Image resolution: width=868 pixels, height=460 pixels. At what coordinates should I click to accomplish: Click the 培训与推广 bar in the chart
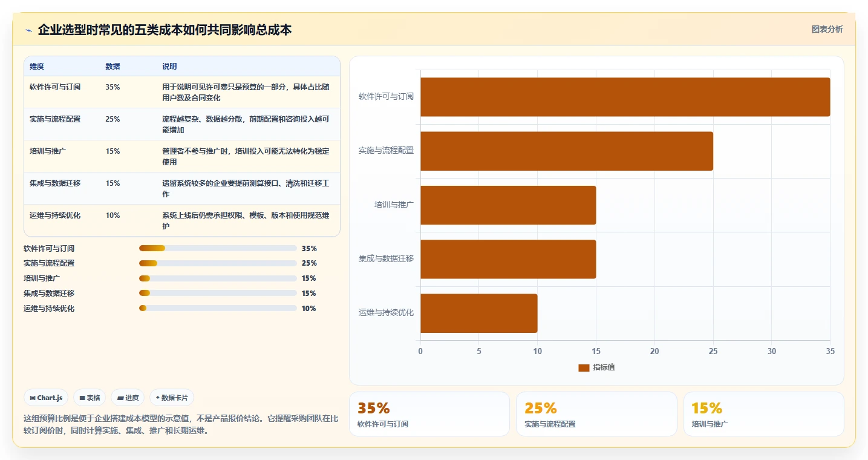(x=508, y=205)
